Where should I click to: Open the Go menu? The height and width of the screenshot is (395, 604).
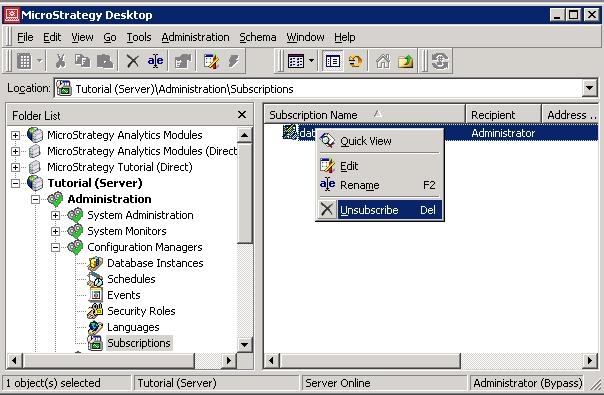tap(110, 37)
